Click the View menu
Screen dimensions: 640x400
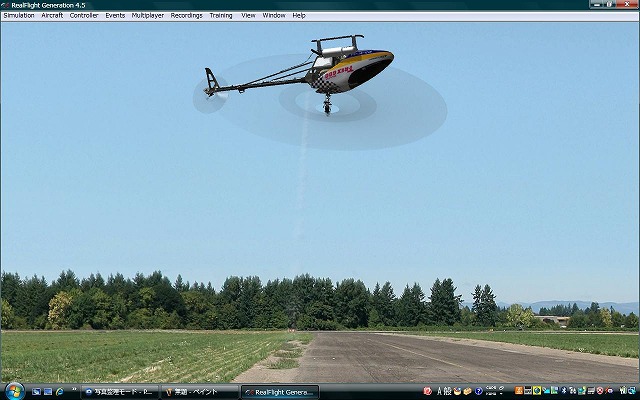click(248, 16)
